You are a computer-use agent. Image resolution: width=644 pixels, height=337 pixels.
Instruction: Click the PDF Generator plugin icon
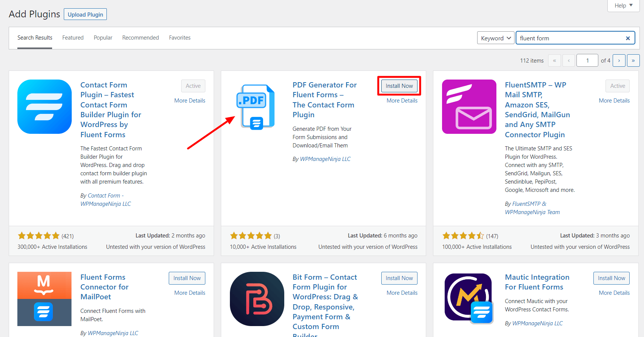click(x=256, y=107)
